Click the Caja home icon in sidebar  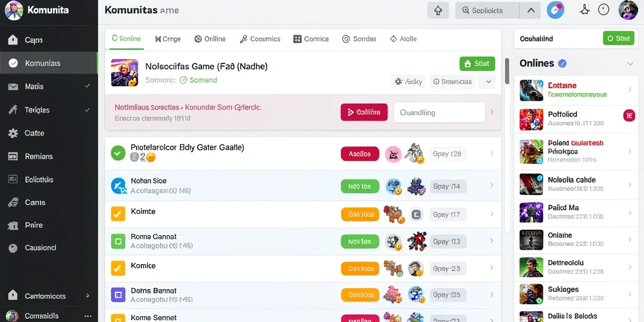point(13,40)
